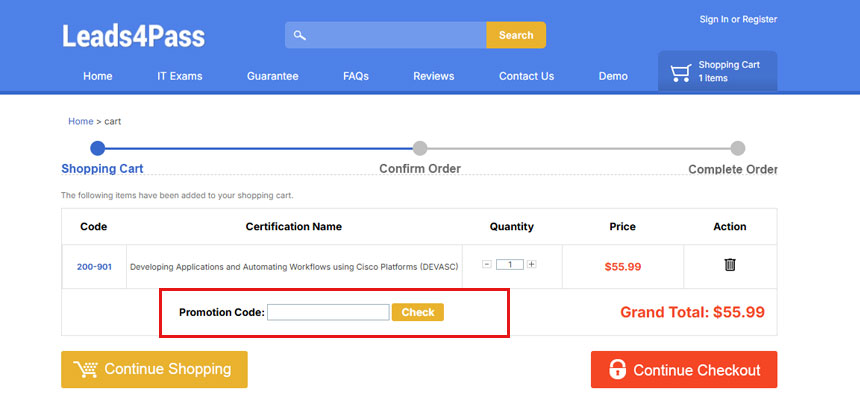Click the Price column header

623,226
